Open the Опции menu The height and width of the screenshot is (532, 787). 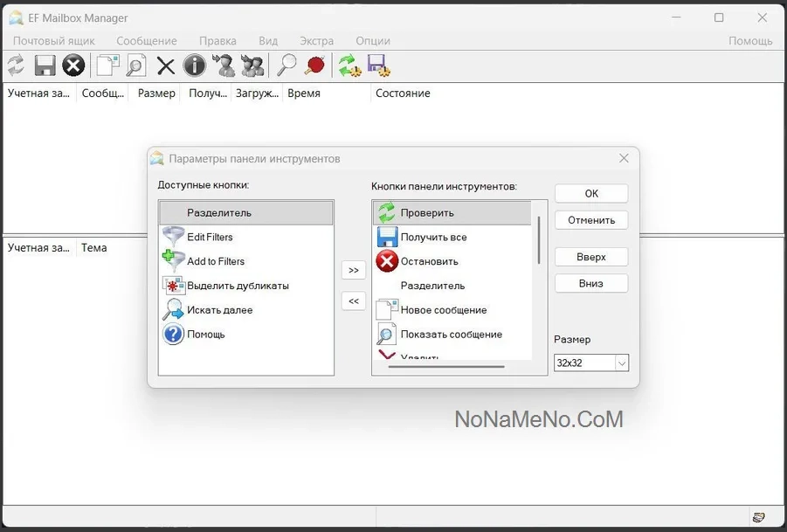[x=372, y=41]
